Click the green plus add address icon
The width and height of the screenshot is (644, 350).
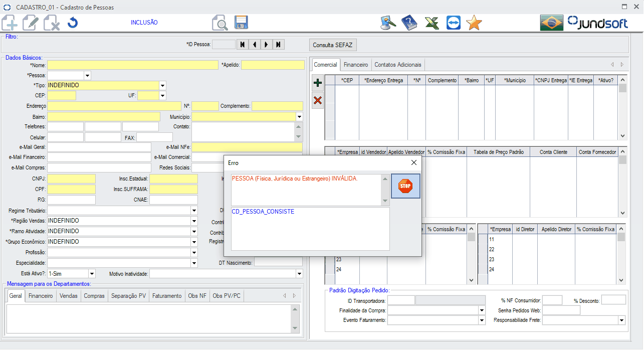(x=317, y=82)
